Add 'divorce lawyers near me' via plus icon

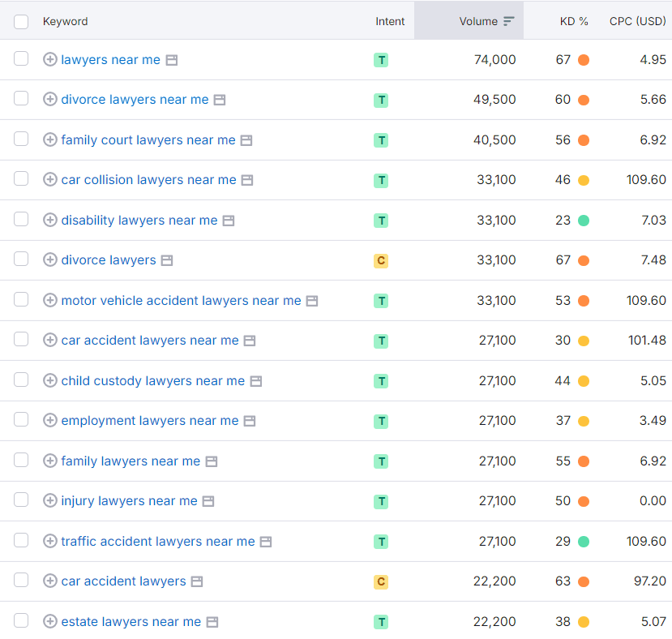pyautogui.click(x=50, y=99)
